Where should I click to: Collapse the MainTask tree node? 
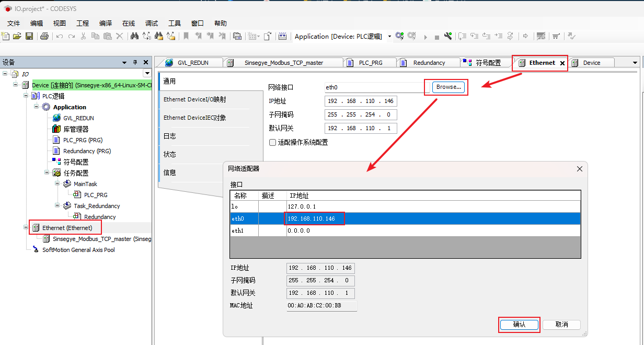[x=57, y=184]
